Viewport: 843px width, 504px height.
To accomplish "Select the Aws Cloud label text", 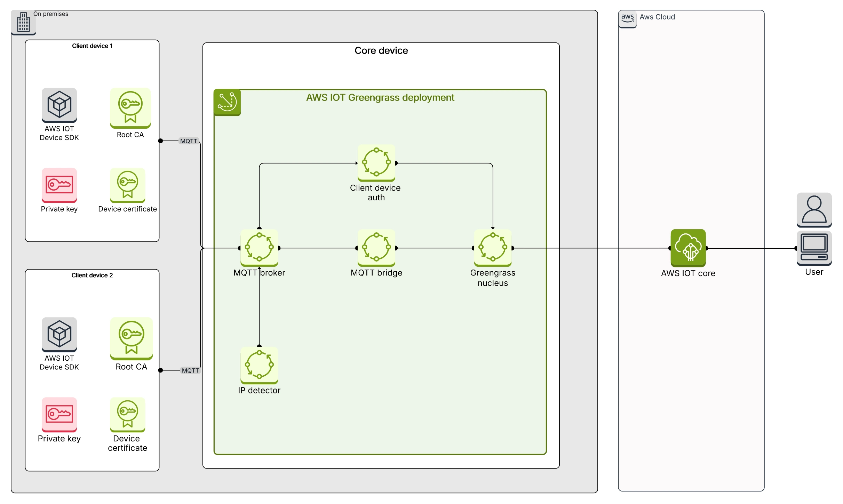I will (658, 17).
